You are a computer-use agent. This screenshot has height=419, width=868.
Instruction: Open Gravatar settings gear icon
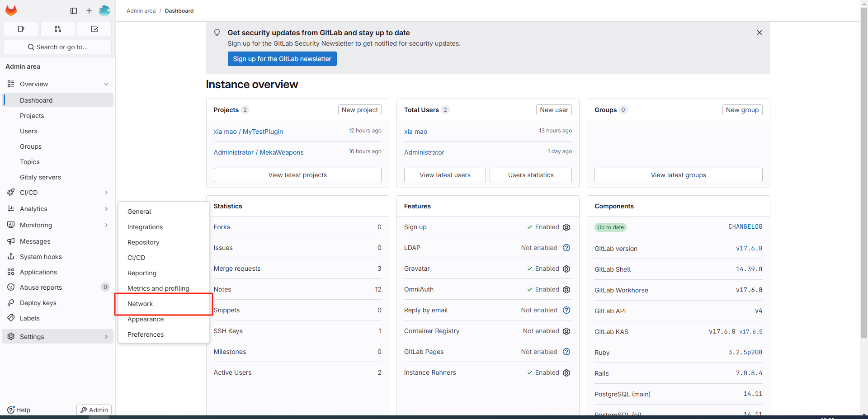(566, 269)
